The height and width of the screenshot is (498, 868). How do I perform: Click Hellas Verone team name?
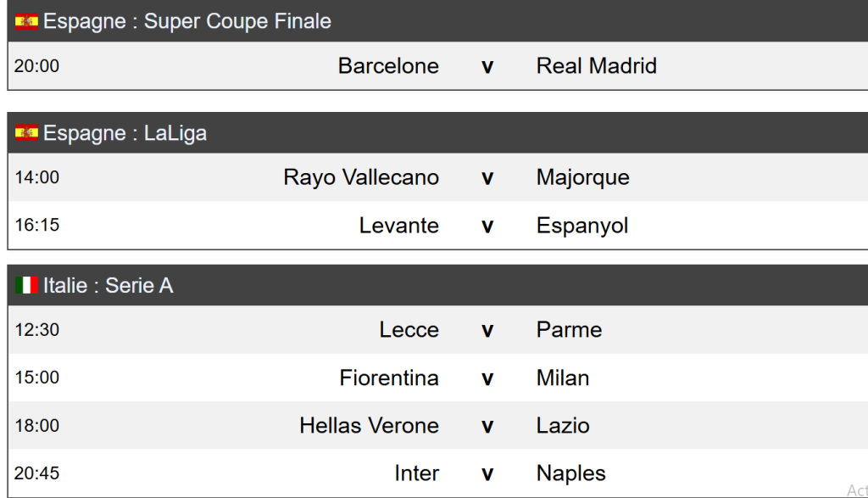tap(369, 426)
